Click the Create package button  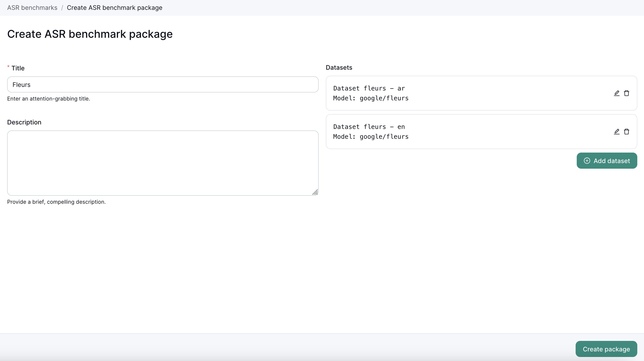tap(606, 349)
